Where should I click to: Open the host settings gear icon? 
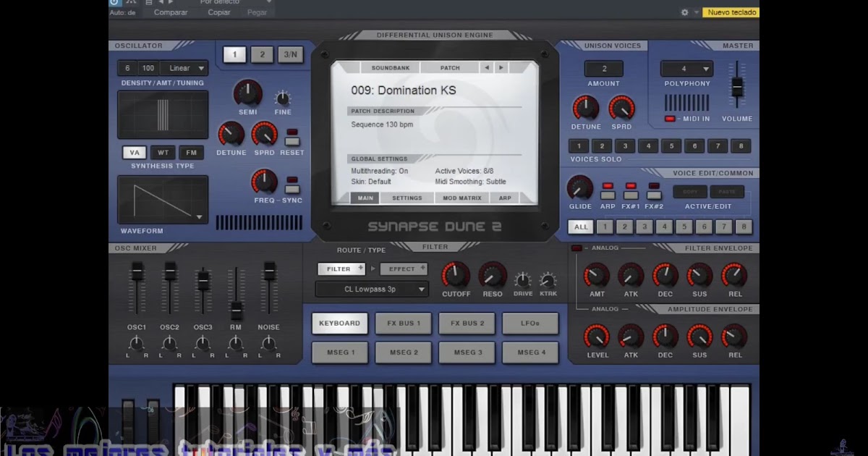[684, 12]
